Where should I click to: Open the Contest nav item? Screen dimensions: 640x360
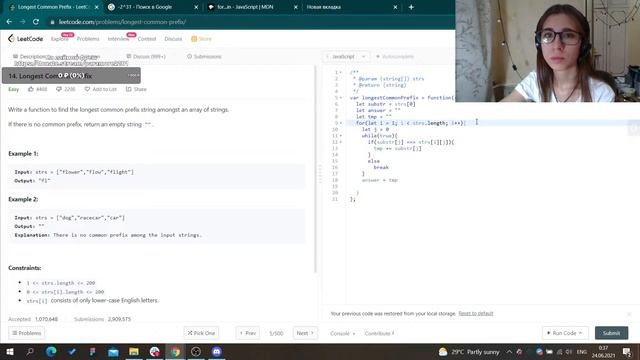[147, 39]
